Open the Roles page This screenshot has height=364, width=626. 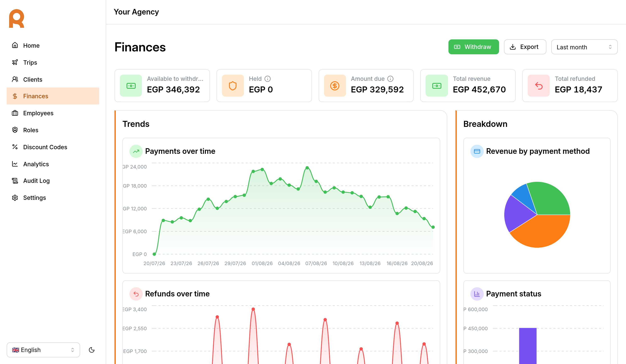(x=53, y=130)
